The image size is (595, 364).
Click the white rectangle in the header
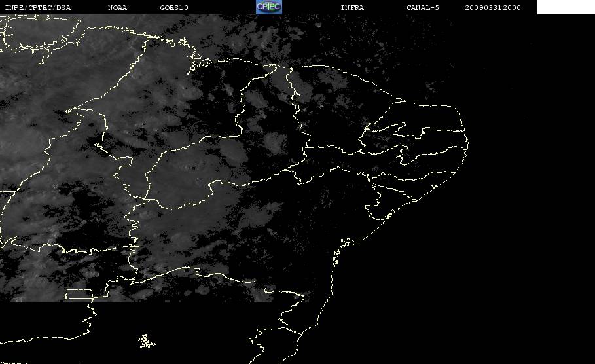pos(566,7)
